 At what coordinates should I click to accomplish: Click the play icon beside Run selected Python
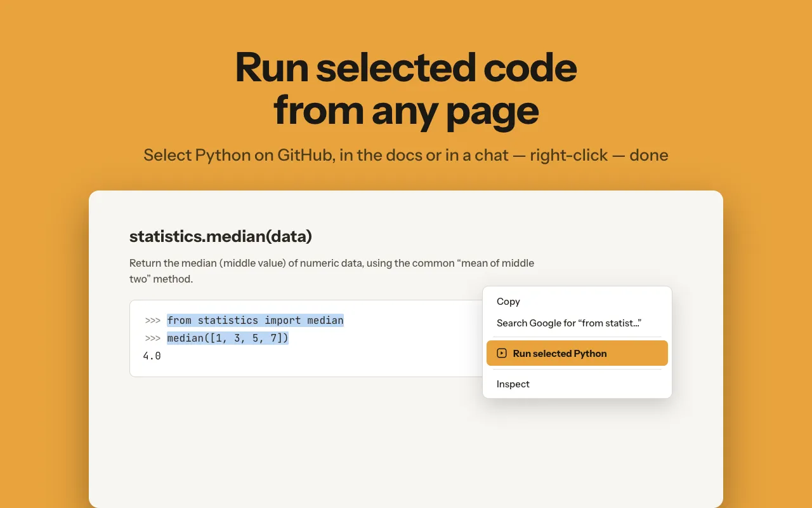coord(502,353)
